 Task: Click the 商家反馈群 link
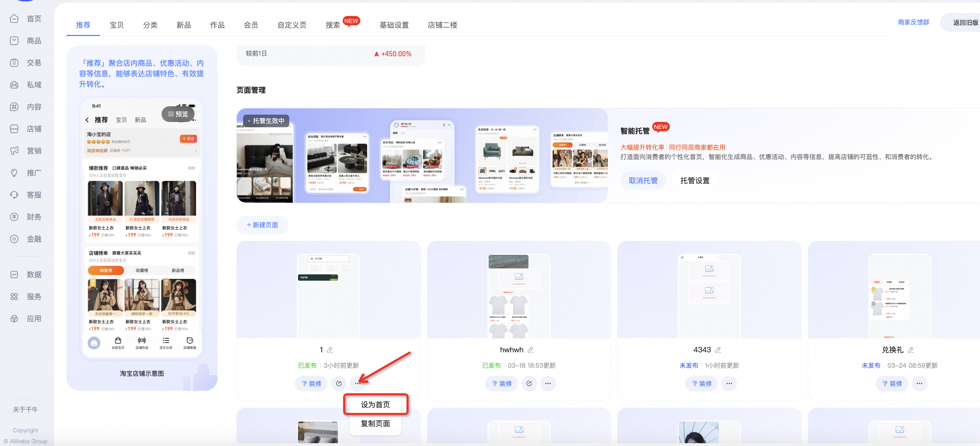point(913,22)
